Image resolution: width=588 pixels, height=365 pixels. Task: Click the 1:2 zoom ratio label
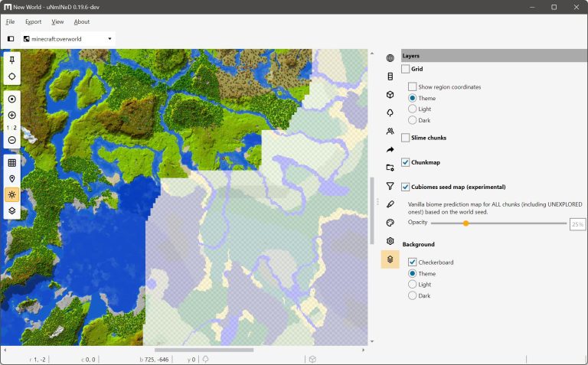click(11, 128)
